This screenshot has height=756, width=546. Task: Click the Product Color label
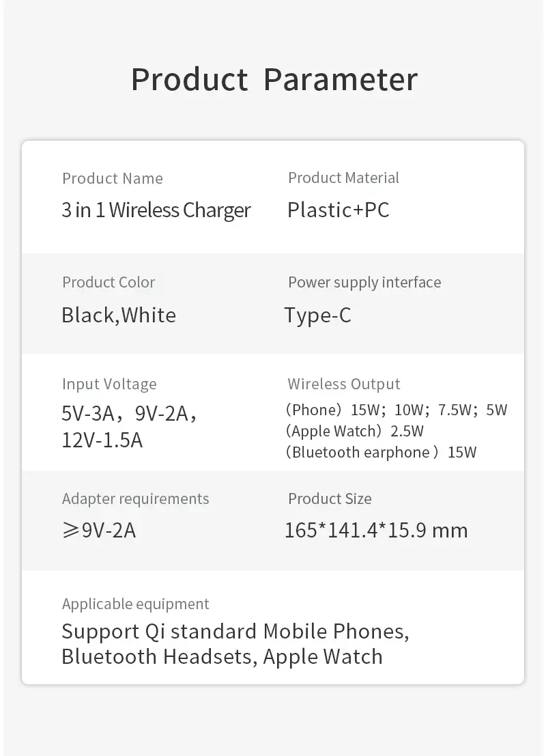click(x=109, y=283)
